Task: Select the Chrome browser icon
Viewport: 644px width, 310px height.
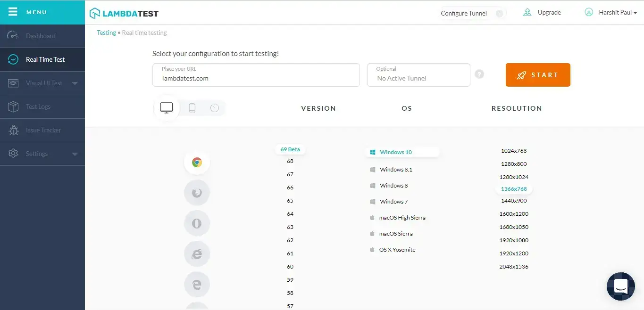Action: (197, 163)
